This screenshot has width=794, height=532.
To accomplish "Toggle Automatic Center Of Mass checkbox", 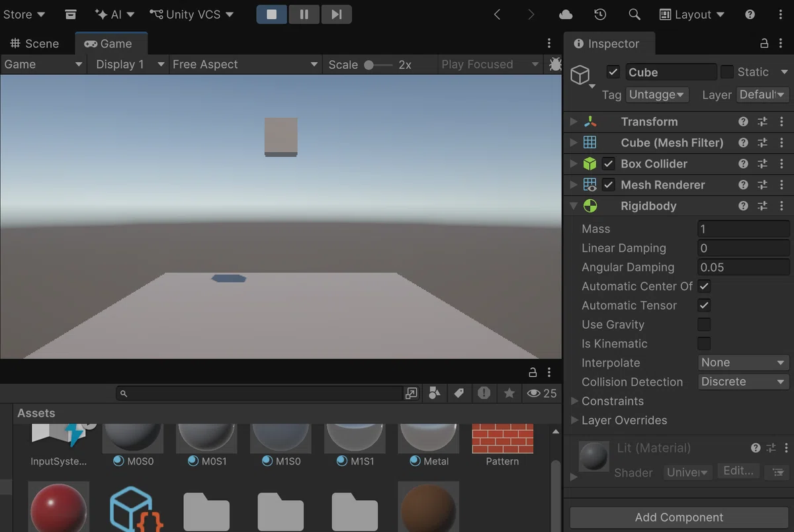I will [704, 287].
